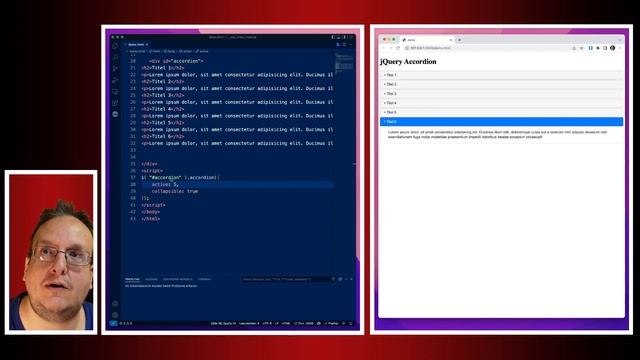640x360 pixels.
Task: Open the Explorer view in VS Code activity bar
Action: pos(115,46)
